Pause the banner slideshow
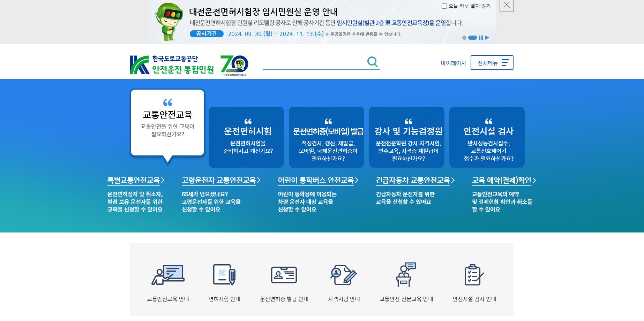This screenshot has height=321, width=644. coord(481,38)
